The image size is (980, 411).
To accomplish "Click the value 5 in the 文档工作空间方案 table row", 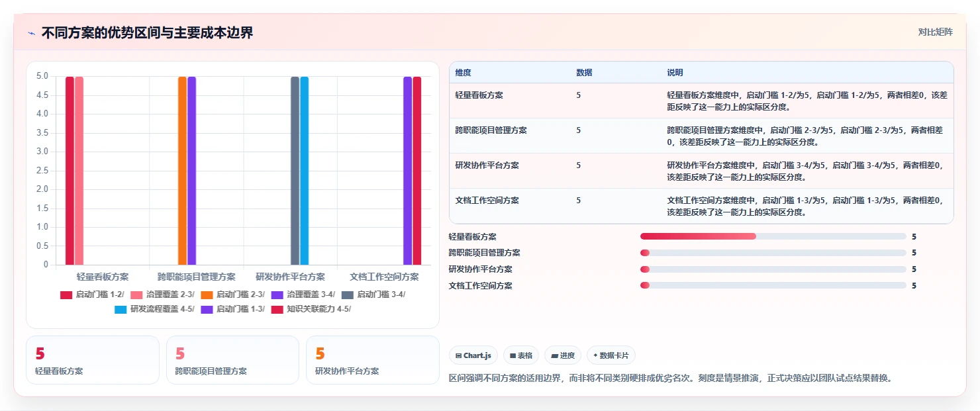I will pyautogui.click(x=579, y=201).
